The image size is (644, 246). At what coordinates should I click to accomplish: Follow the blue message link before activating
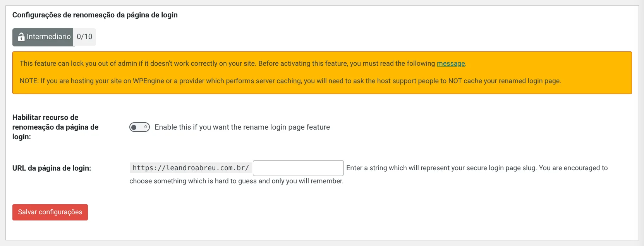click(x=450, y=63)
